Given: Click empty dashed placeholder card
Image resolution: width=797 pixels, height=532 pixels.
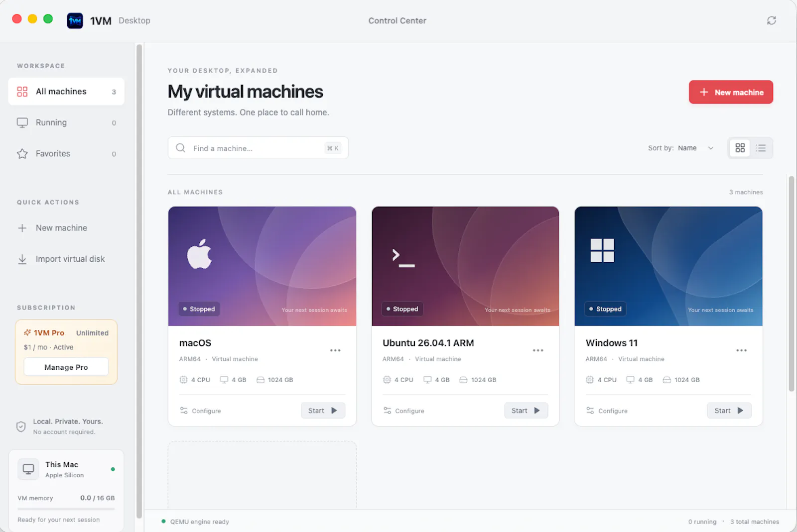Looking at the screenshot, I should (x=262, y=475).
